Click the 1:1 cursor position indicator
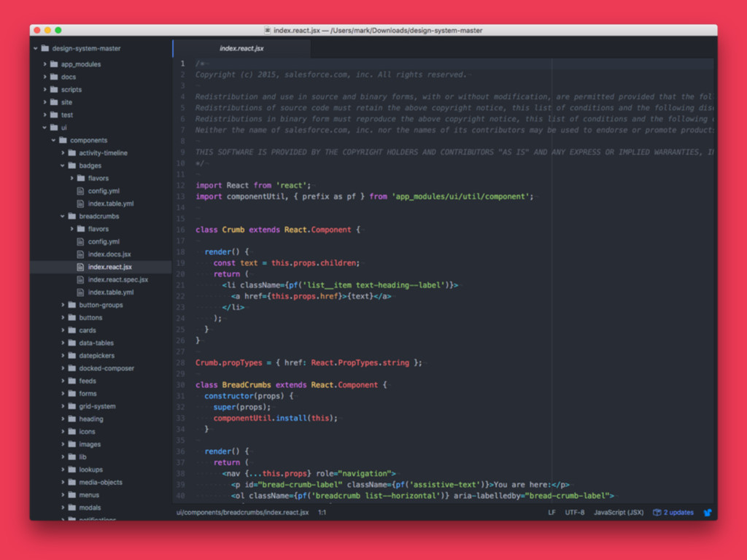747x560 pixels. point(322,513)
